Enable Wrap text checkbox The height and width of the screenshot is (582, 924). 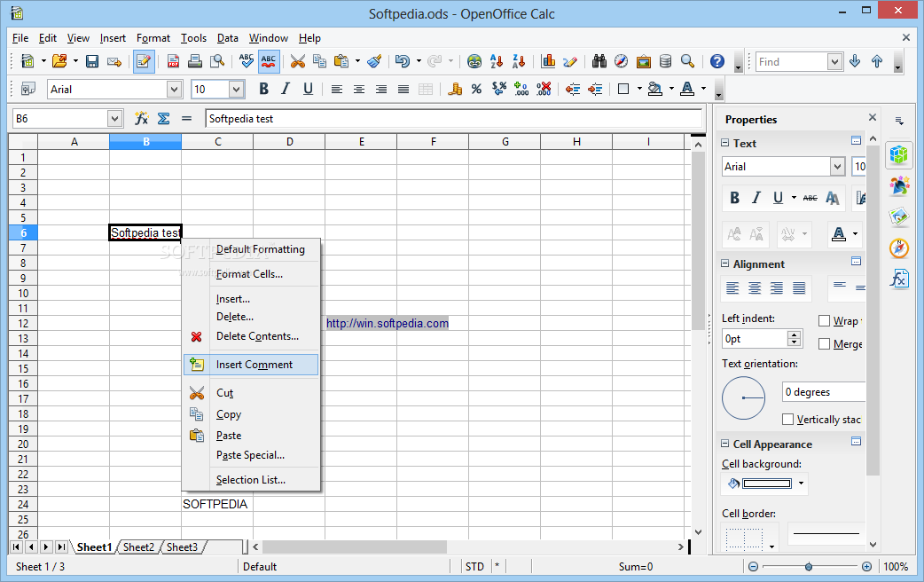pos(824,321)
